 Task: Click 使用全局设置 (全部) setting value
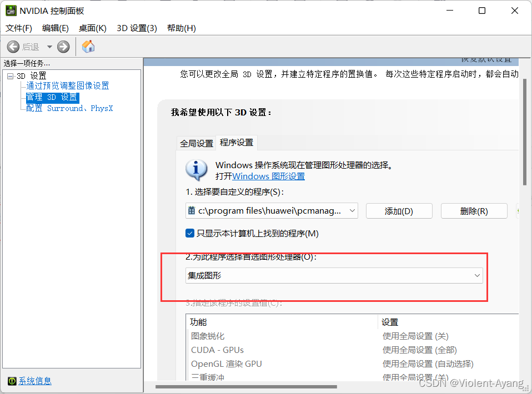[420, 350]
